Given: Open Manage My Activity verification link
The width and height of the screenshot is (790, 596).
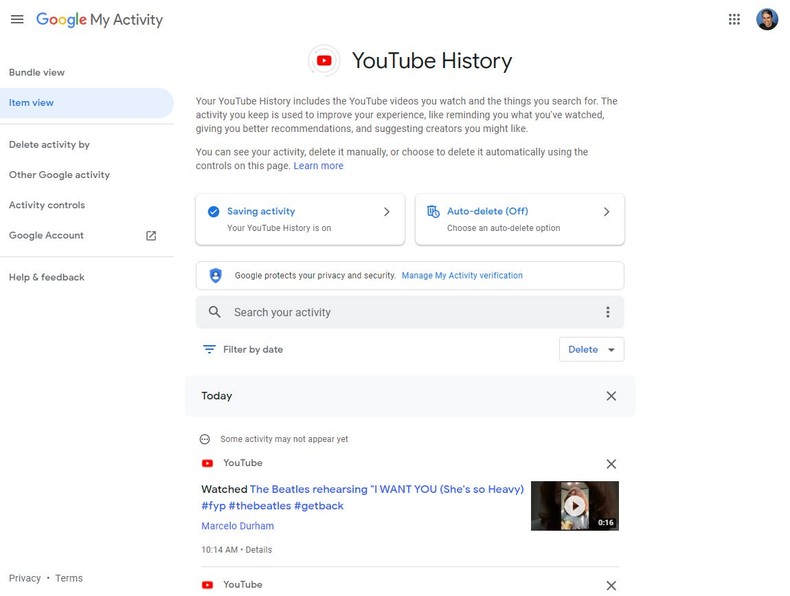Looking at the screenshot, I should [x=462, y=276].
